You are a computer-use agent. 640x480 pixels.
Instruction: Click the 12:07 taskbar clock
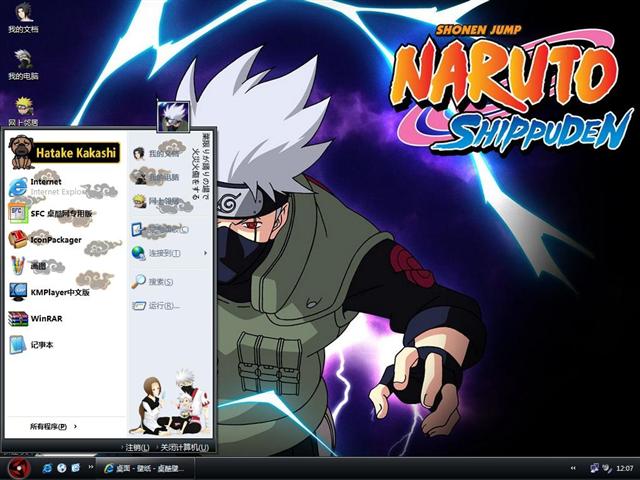(x=625, y=468)
